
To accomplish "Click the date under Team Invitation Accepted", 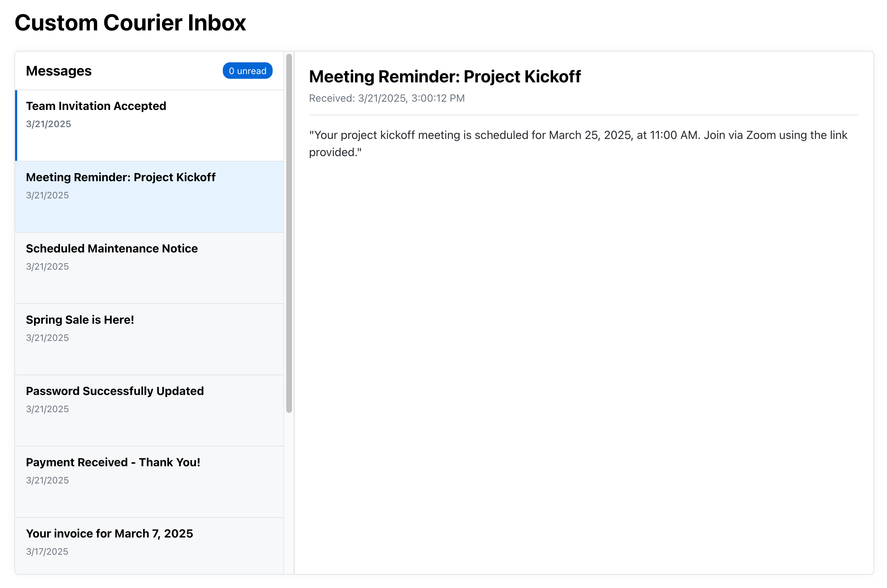I will click(x=48, y=124).
